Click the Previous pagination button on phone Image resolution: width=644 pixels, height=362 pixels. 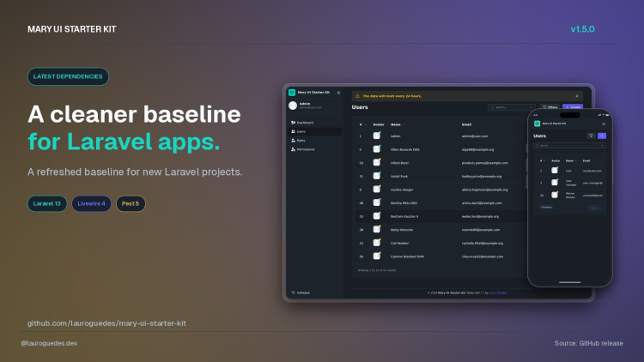coord(545,208)
